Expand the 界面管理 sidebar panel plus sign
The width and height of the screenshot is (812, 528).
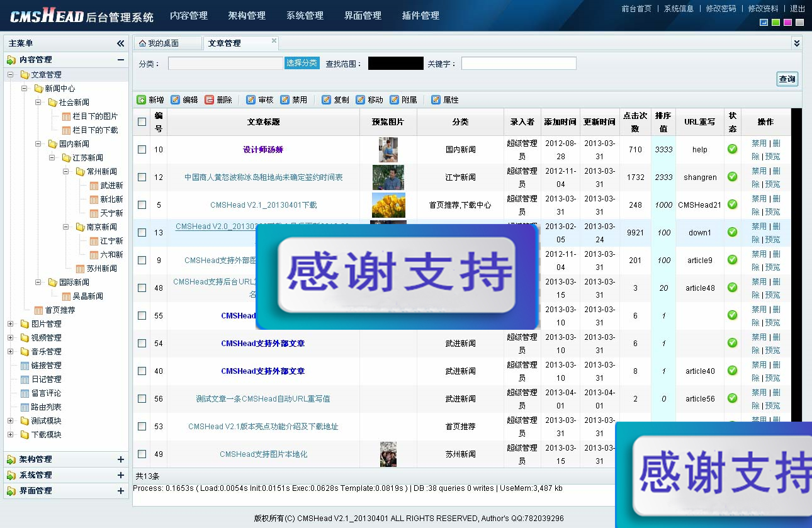pos(121,491)
